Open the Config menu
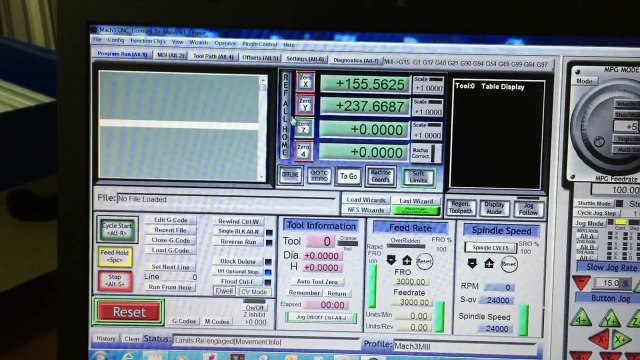The image size is (640, 360). [x=116, y=40]
